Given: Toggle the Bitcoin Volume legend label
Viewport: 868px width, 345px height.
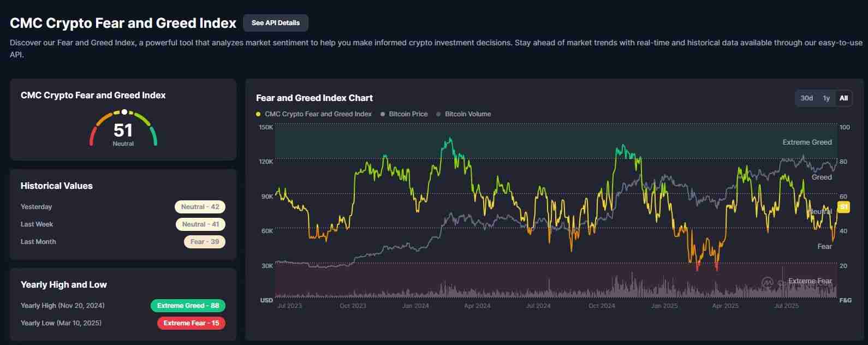Looking at the screenshot, I should [x=467, y=114].
